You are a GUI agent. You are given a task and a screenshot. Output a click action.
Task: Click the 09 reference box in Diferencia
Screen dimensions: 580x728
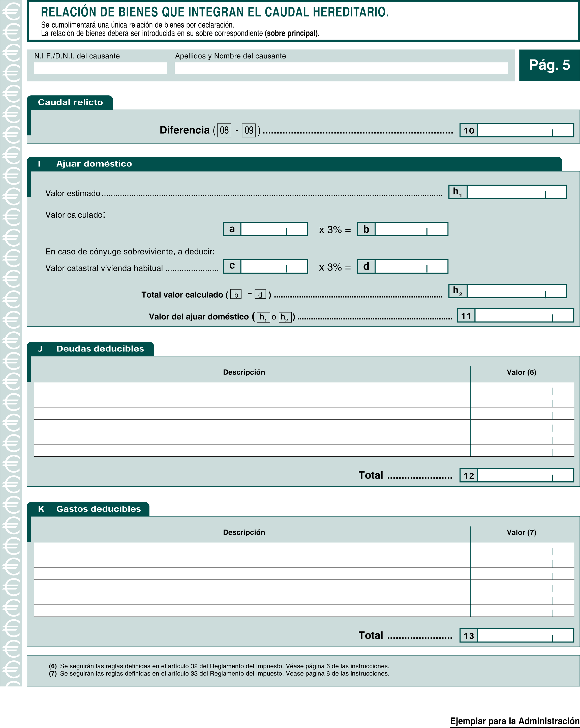[x=249, y=130]
